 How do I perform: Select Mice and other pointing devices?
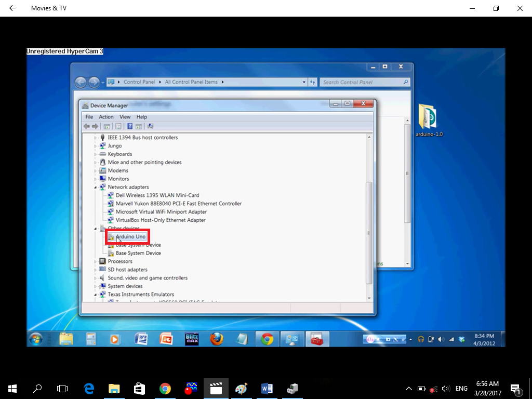(x=144, y=163)
